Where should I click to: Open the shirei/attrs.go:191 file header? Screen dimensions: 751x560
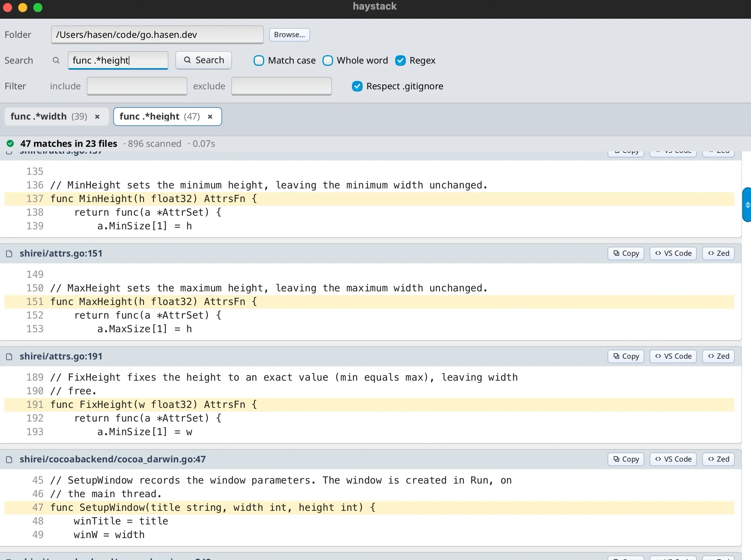pyautogui.click(x=61, y=356)
